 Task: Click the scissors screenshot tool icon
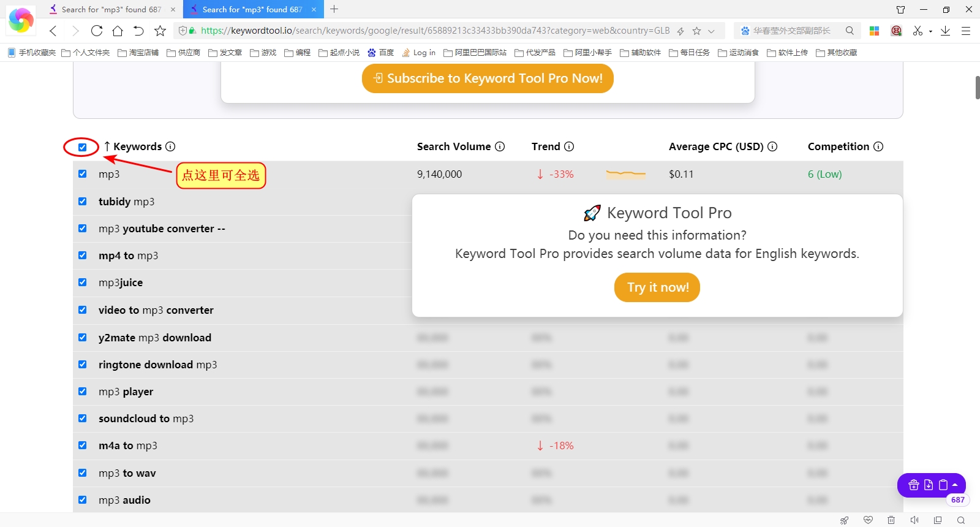(x=918, y=31)
